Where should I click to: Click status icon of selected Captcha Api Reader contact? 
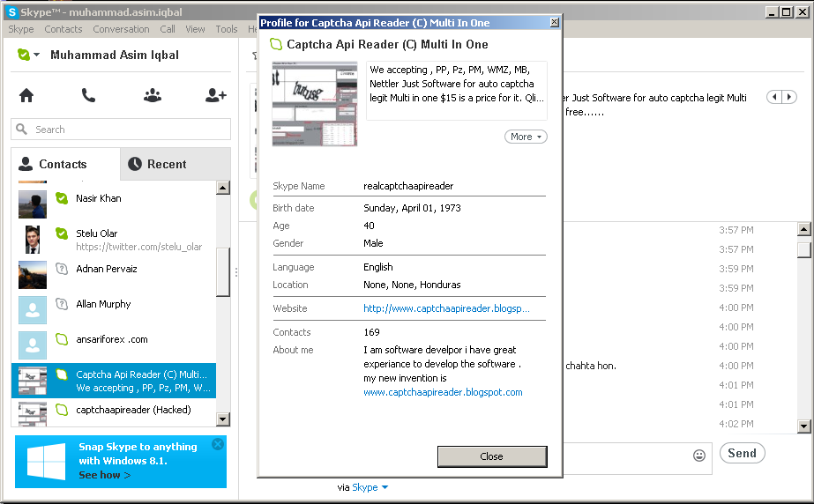point(62,374)
